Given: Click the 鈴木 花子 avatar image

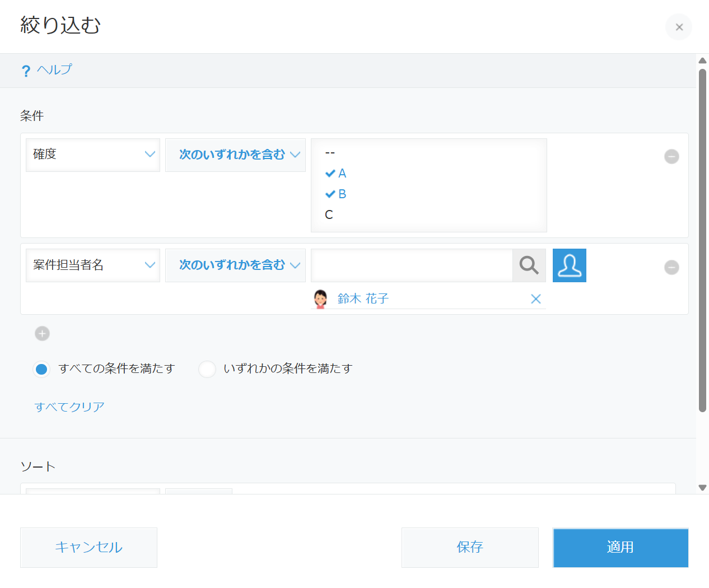Looking at the screenshot, I should pos(320,298).
